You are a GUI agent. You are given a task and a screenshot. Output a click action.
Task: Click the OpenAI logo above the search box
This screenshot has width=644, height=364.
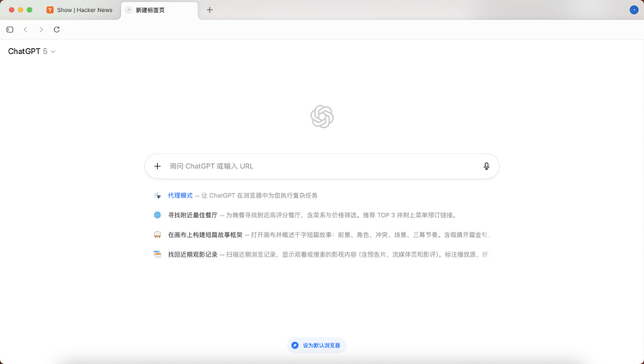(322, 117)
